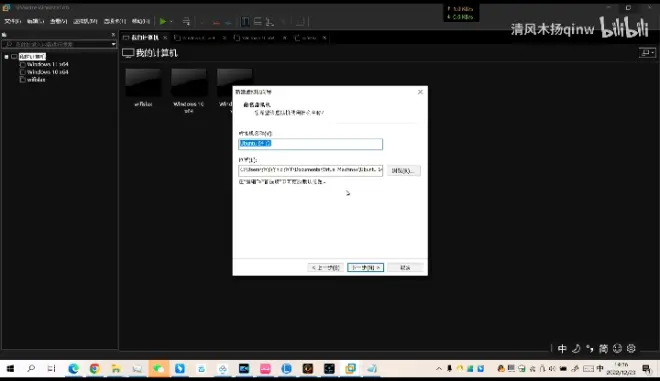Click the blue manage snapshots toolbar icon
Screen dimensions: 660x381
[x=228, y=21]
